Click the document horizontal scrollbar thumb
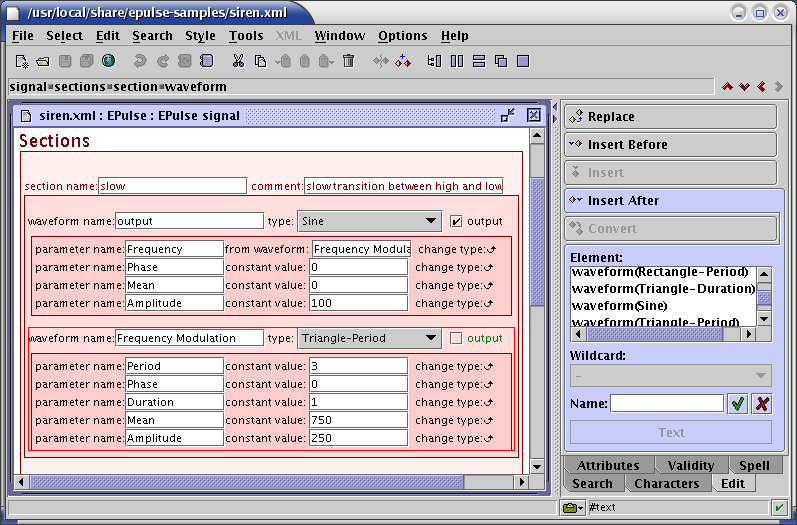The height and width of the screenshot is (525, 797). point(247,482)
